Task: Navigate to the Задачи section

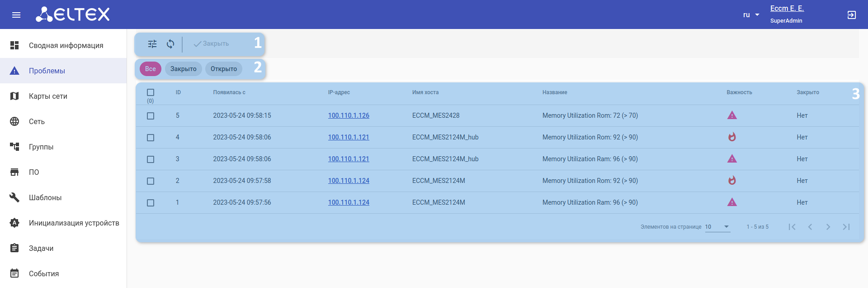Action: tap(41, 248)
